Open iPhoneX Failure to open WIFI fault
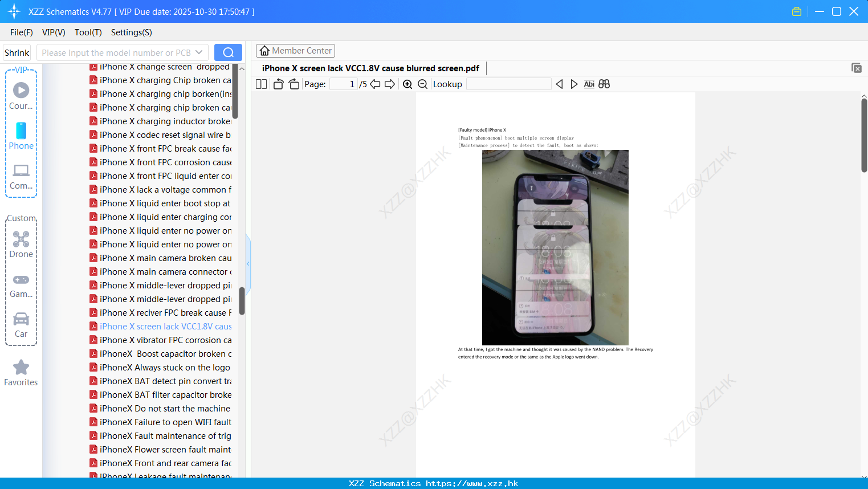This screenshot has width=868, height=489. pyautogui.click(x=160, y=422)
